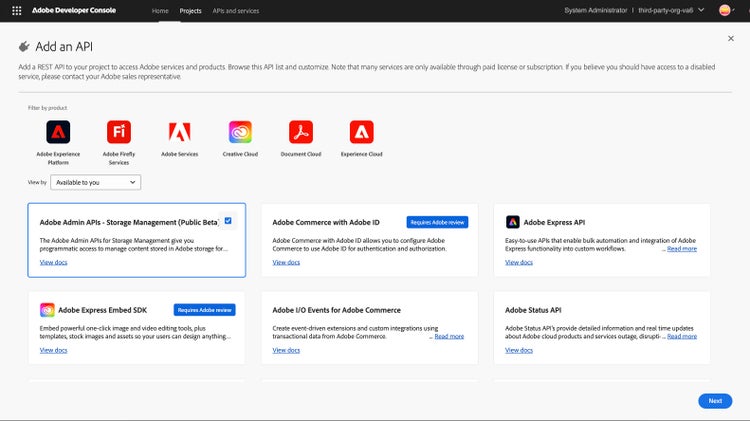Select the Adobe Express Embed SDK card title
Image resolution: width=750 pixels, height=421 pixels.
point(102,310)
